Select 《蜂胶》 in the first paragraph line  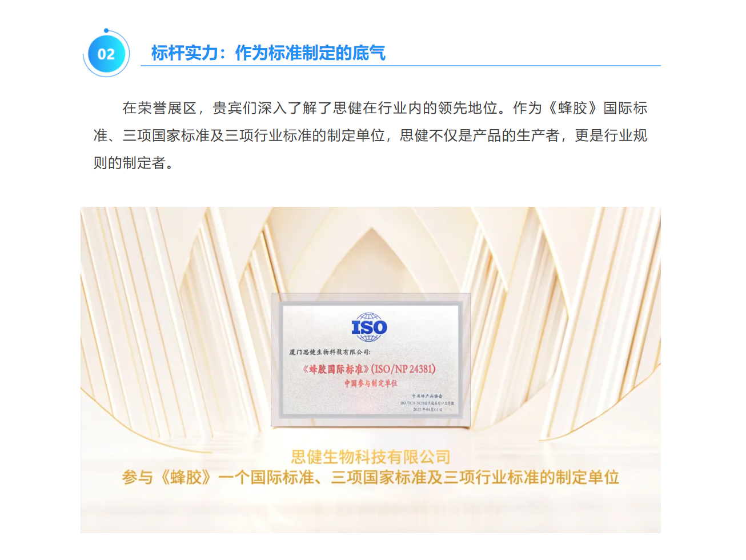tap(572, 108)
